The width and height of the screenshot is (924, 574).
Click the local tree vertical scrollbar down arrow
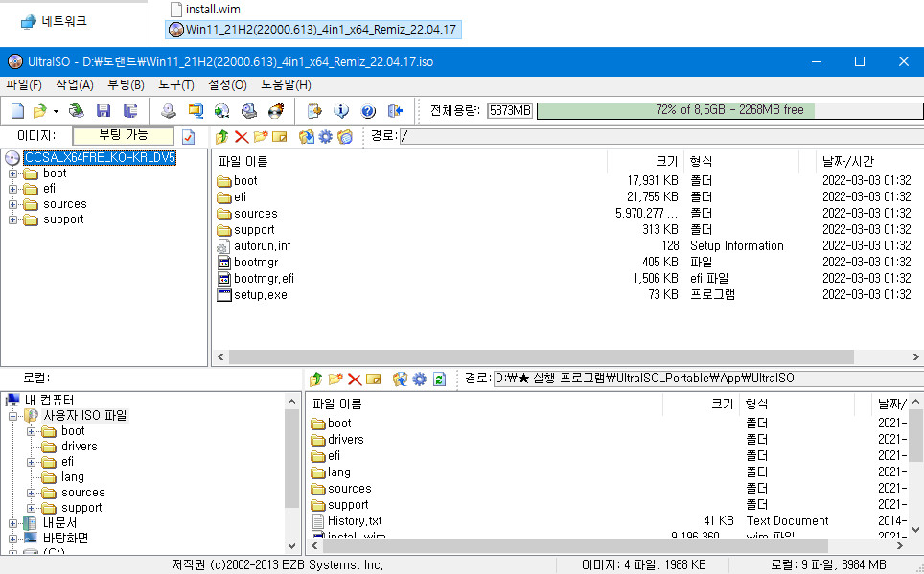(291, 546)
